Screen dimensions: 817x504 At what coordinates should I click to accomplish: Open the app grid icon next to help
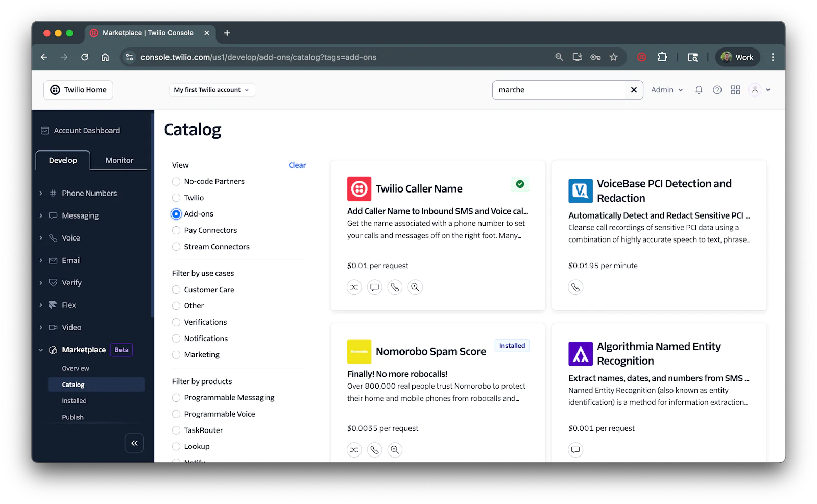click(735, 89)
